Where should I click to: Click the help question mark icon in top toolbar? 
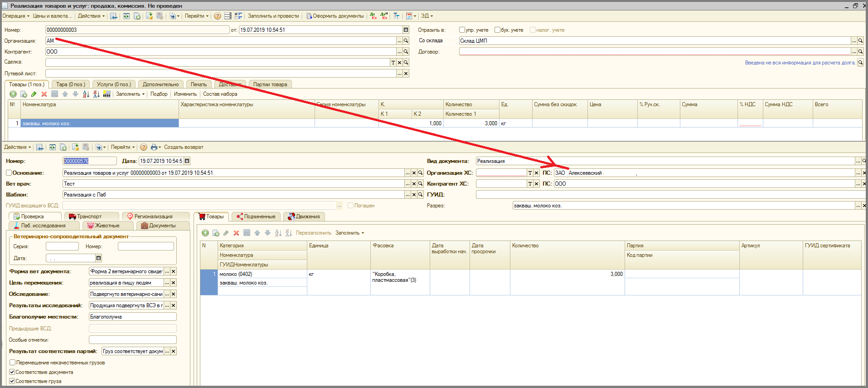tap(218, 16)
